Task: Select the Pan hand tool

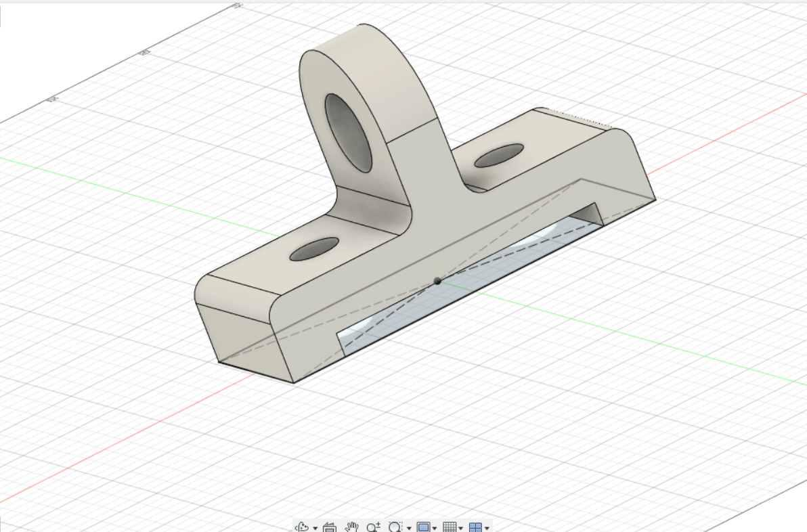Action: coord(351,527)
